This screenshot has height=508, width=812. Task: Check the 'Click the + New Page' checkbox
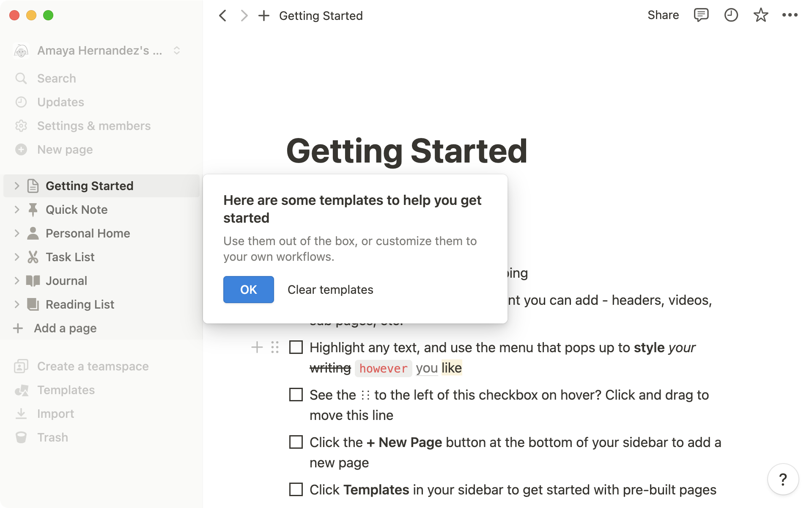click(x=296, y=442)
